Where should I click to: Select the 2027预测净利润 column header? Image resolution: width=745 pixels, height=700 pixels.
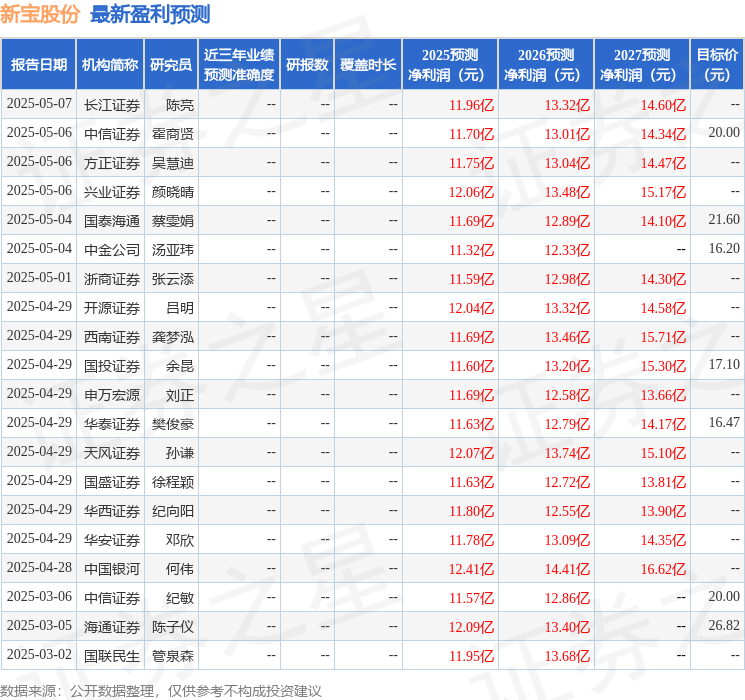pyautogui.click(x=641, y=65)
